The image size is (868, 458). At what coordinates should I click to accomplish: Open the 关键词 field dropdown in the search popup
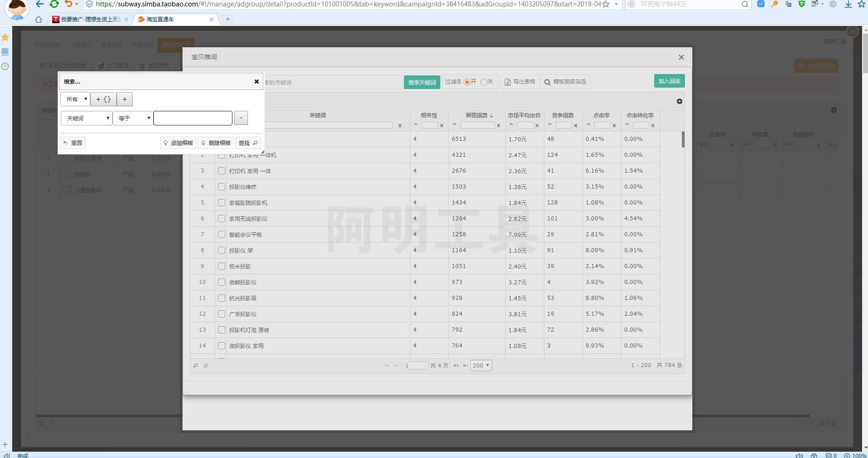86,118
